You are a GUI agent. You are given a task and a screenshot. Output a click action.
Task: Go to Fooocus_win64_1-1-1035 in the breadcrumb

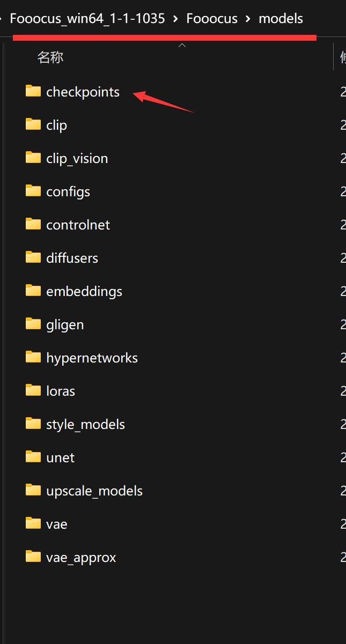87,19
